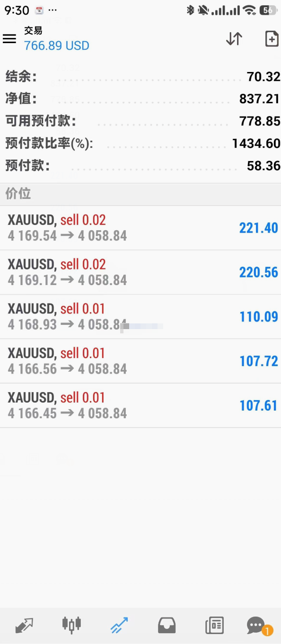Tap the battery indicator in status bar
281x644 pixels.
tap(268, 10)
